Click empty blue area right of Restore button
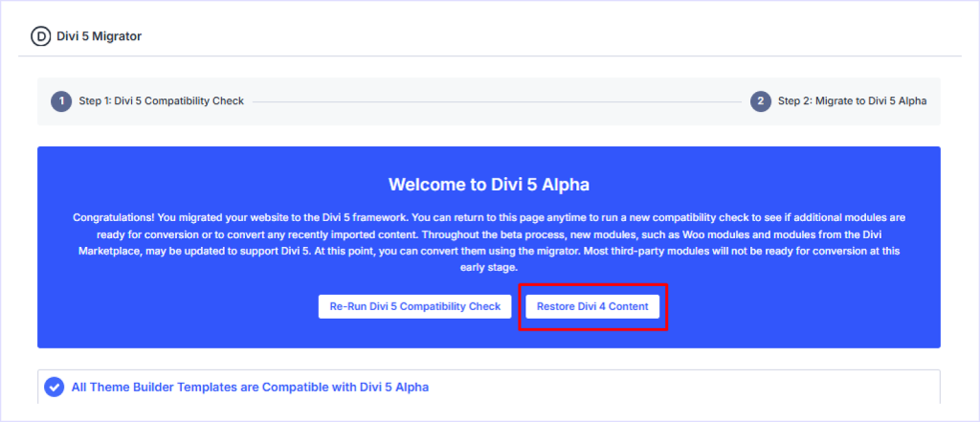Screen dimensions: 980x422 [x=794, y=306]
